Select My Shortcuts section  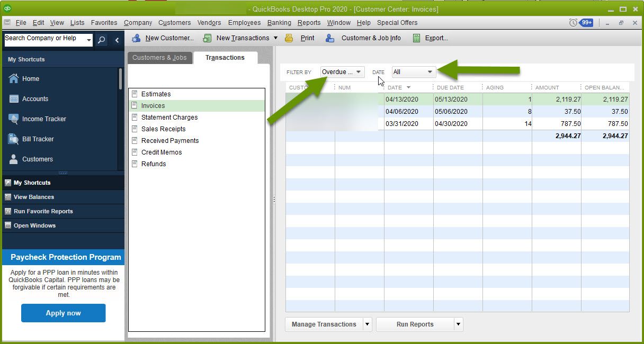point(62,183)
